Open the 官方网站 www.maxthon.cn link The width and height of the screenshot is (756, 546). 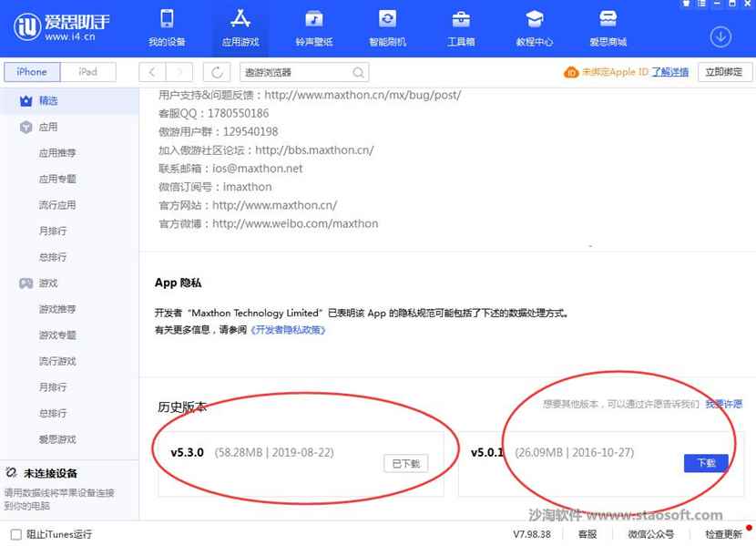coord(274,205)
